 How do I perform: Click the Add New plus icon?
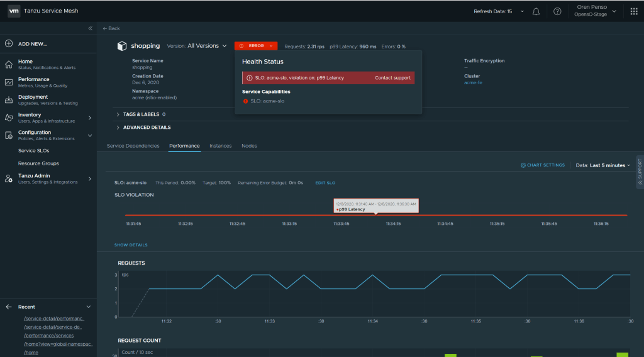click(9, 44)
